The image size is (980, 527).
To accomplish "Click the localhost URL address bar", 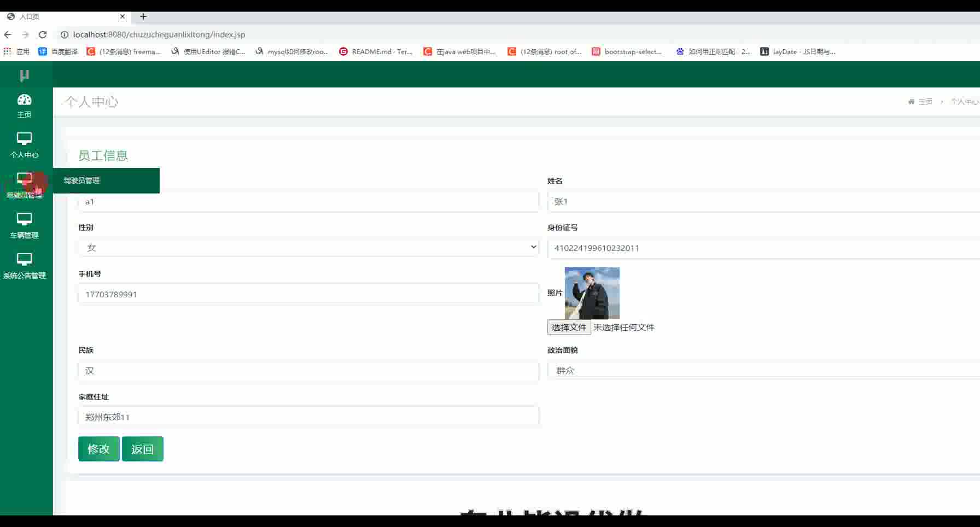I will [159, 34].
